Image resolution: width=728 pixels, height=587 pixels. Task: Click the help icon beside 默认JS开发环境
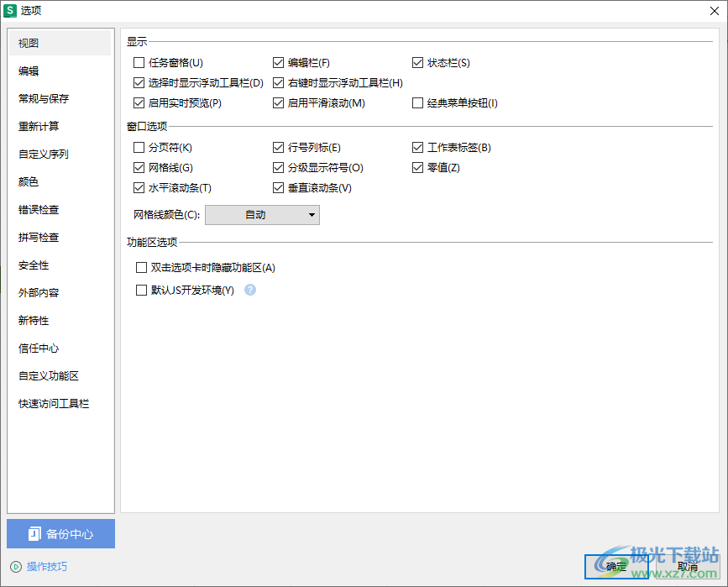[250, 291]
